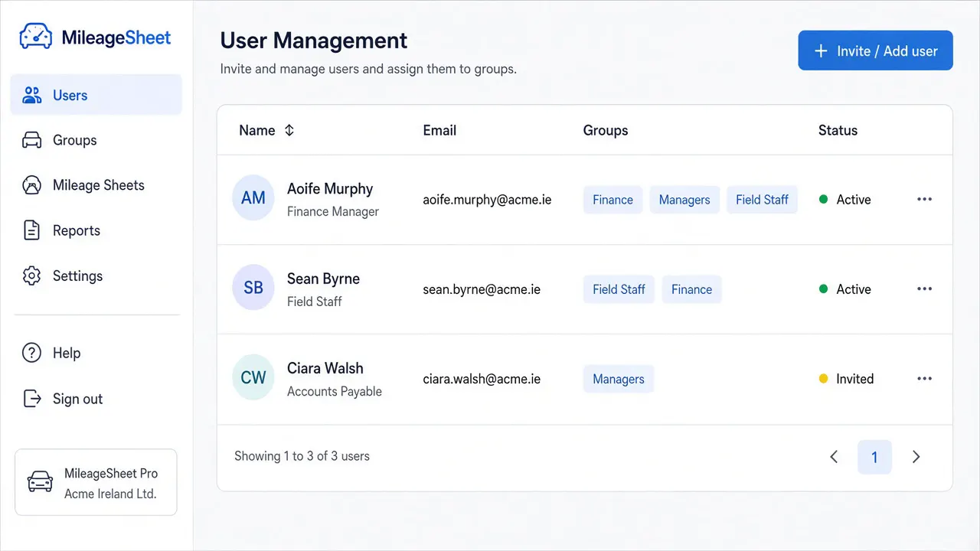Select page 1 in the pagination
The height and width of the screenshot is (551, 980).
pyautogui.click(x=874, y=457)
